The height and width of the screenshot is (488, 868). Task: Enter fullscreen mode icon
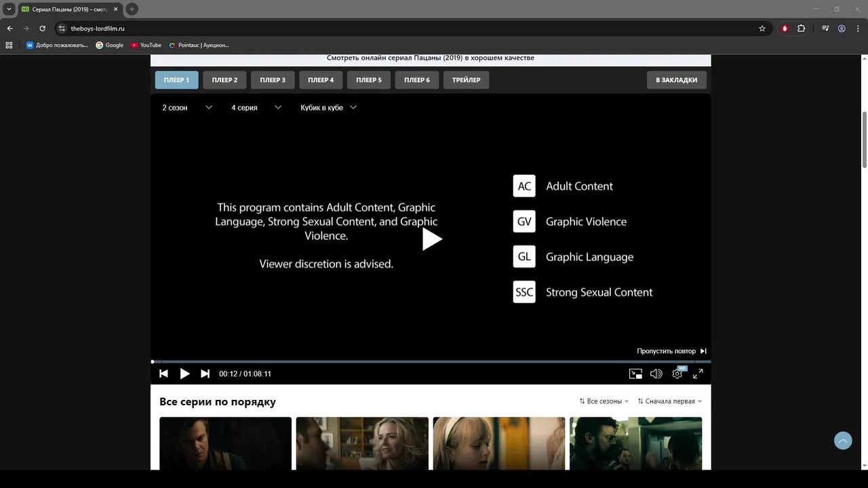click(x=698, y=373)
